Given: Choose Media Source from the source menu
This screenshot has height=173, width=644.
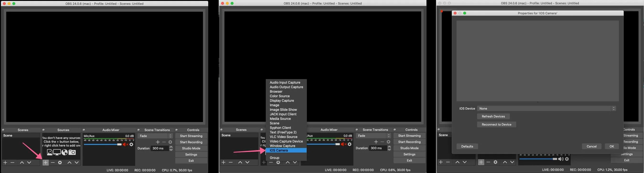Looking at the screenshot, I should pyautogui.click(x=286, y=119).
